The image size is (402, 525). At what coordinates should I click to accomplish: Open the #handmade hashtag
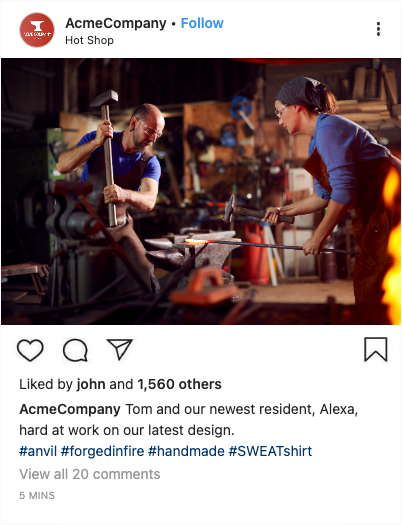[x=186, y=451]
